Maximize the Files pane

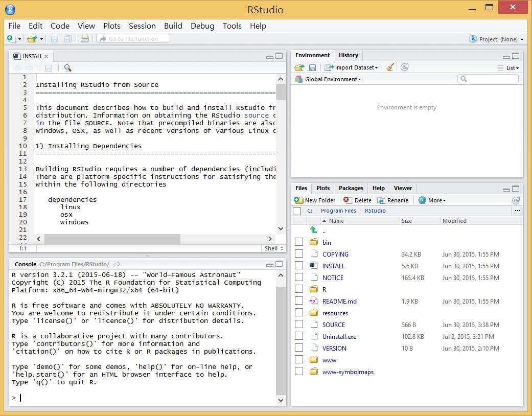point(515,188)
